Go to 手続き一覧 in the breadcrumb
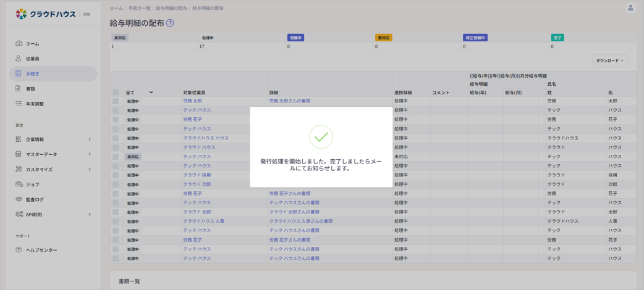The height and width of the screenshot is (290, 644). tap(140, 9)
